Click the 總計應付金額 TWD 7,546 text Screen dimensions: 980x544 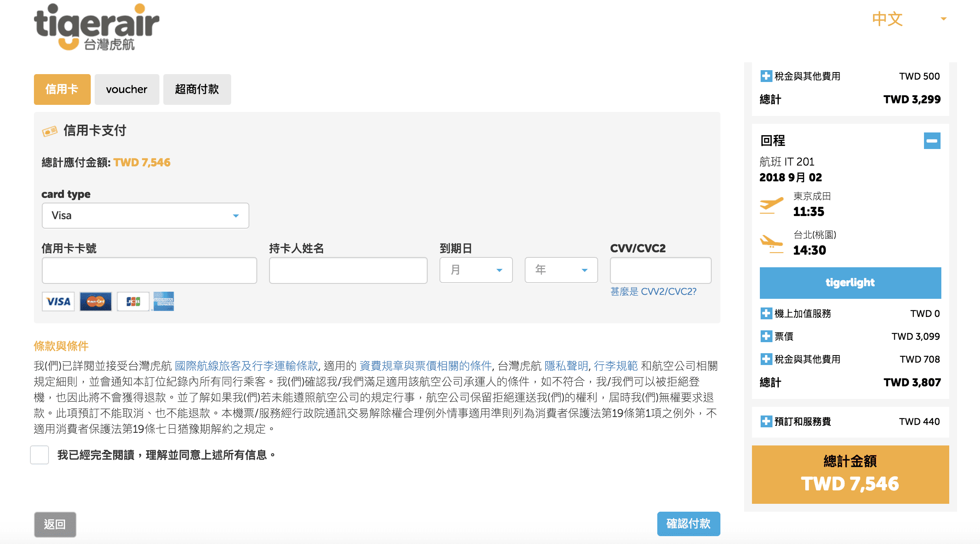(106, 162)
